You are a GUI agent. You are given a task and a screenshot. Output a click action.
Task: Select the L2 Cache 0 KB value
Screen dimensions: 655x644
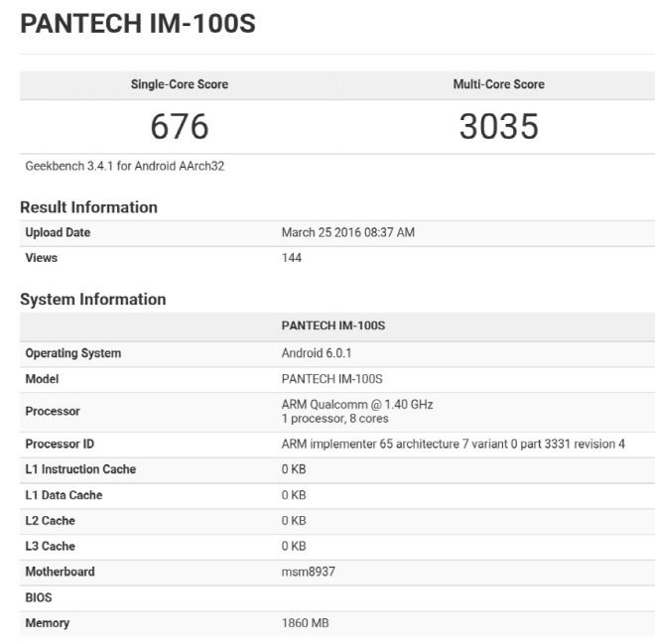pyautogui.click(x=294, y=521)
